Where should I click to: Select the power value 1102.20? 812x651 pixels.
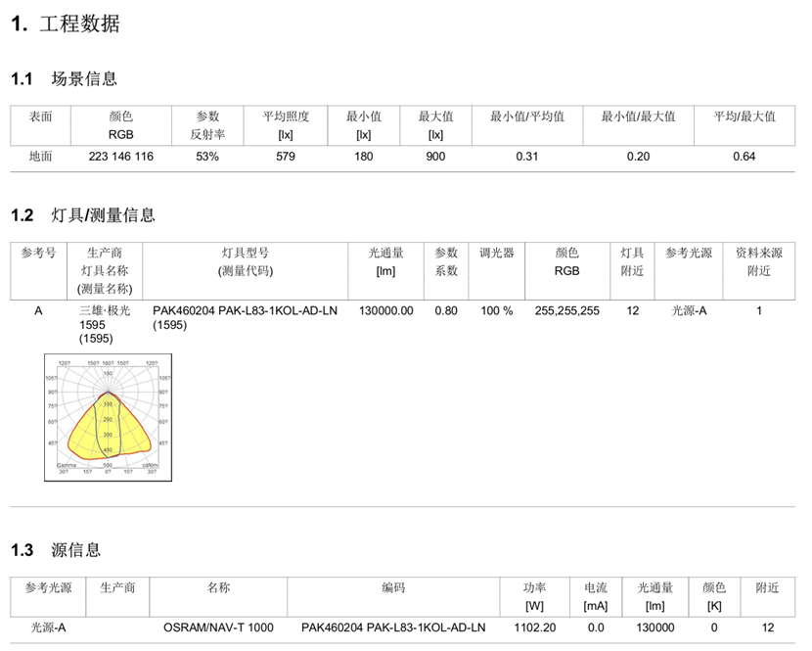533,628
